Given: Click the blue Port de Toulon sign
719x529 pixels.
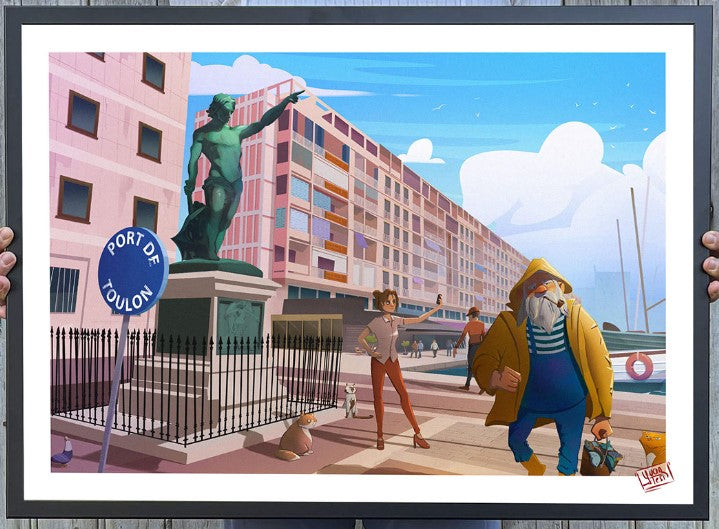Looking at the screenshot, I should click(132, 270).
